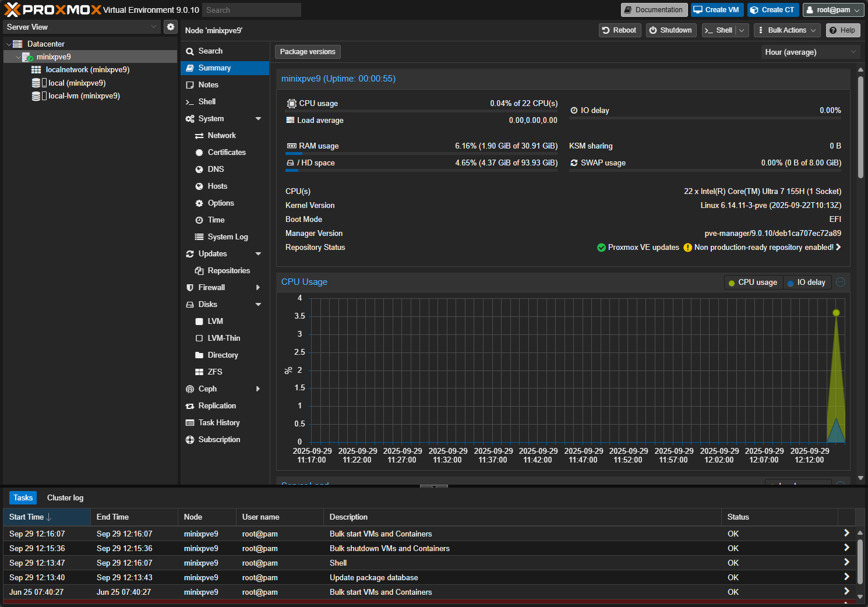This screenshot has height=607, width=868.
Task: Toggle the IO delay legend in chart
Action: pyautogui.click(x=807, y=282)
